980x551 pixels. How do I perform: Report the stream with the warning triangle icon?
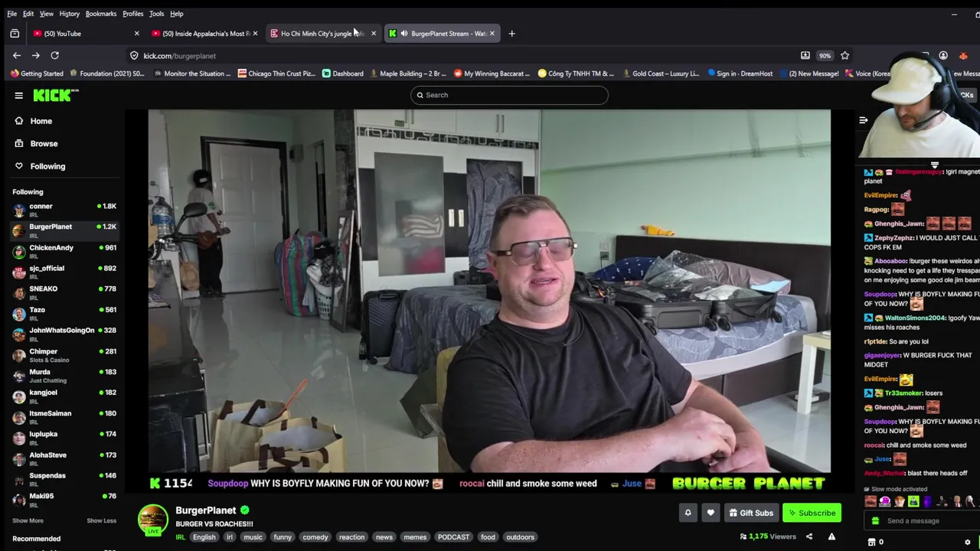pyautogui.click(x=831, y=536)
